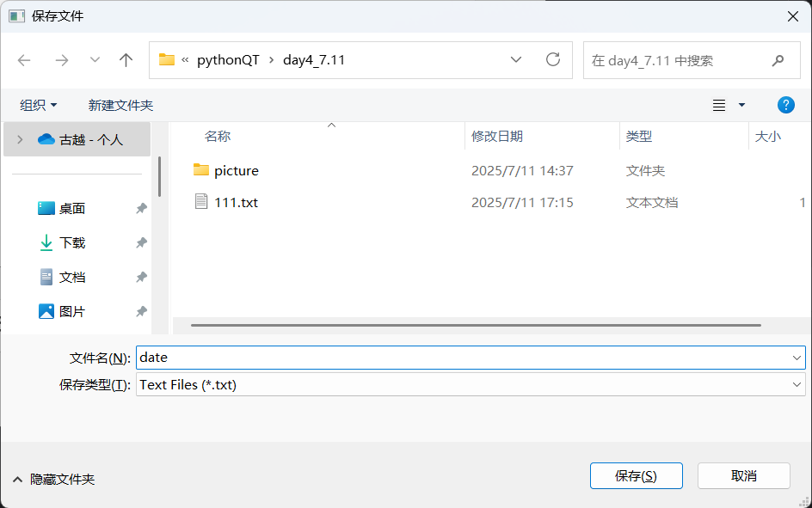Click the 保存 button

[x=636, y=475]
